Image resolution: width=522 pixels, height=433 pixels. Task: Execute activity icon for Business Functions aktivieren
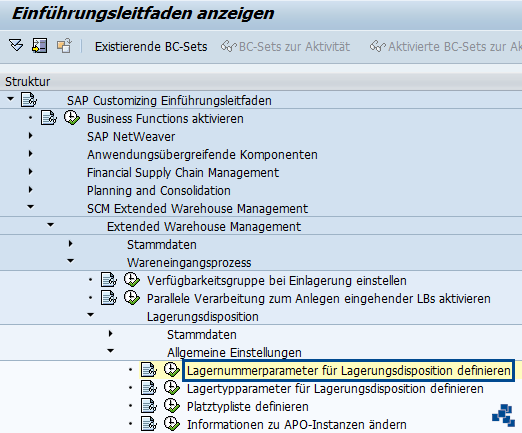pos(72,118)
